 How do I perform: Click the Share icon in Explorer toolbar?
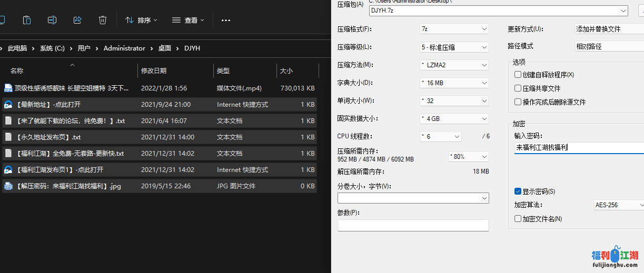pyautogui.click(x=77, y=20)
